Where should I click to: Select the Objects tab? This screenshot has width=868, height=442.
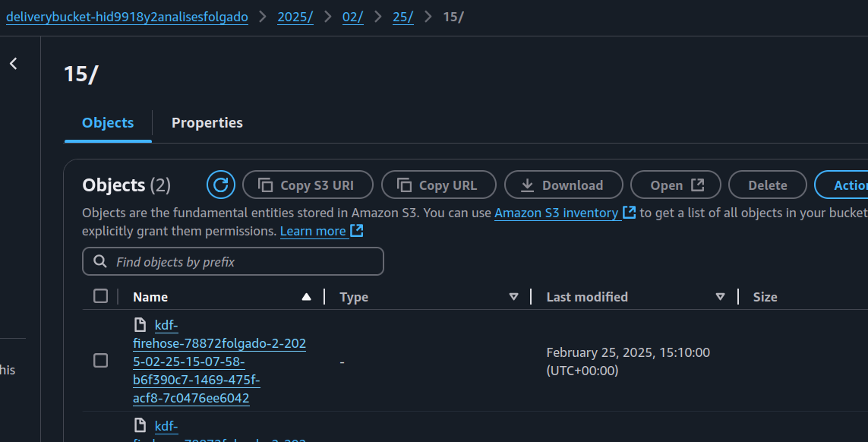point(108,123)
